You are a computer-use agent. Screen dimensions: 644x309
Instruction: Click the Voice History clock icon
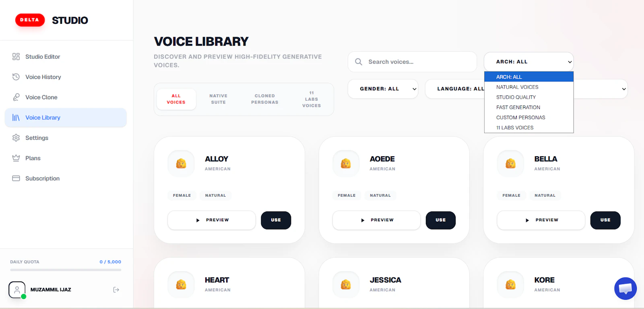16,77
